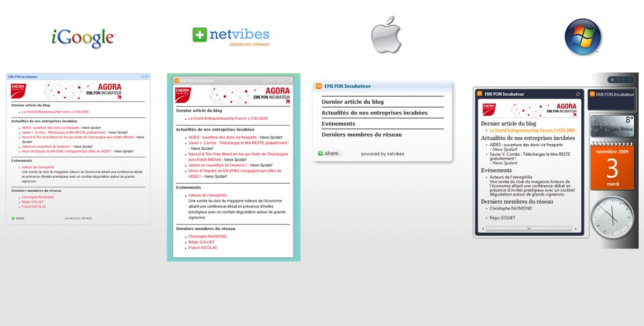Click the orange icon in the Apple widget title
The height and width of the screenshot is (326, 644).
coord(319,86)
